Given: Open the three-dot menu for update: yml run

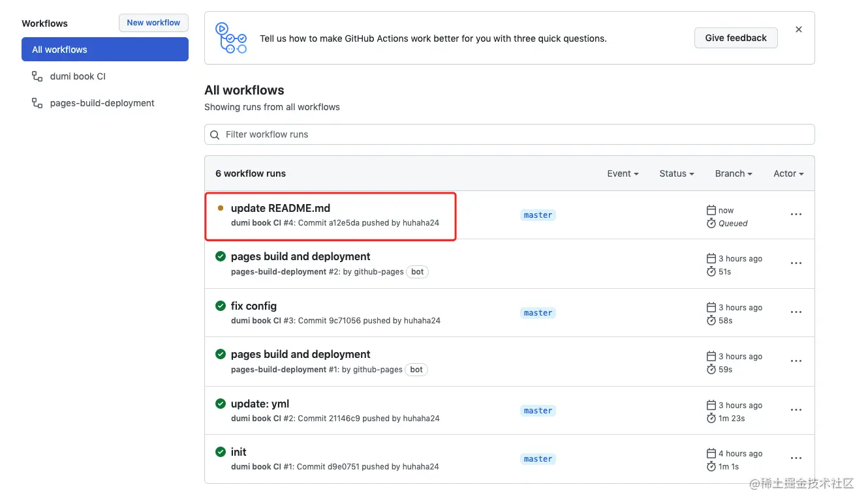Looking at the screenshot, I should [796, 410].
